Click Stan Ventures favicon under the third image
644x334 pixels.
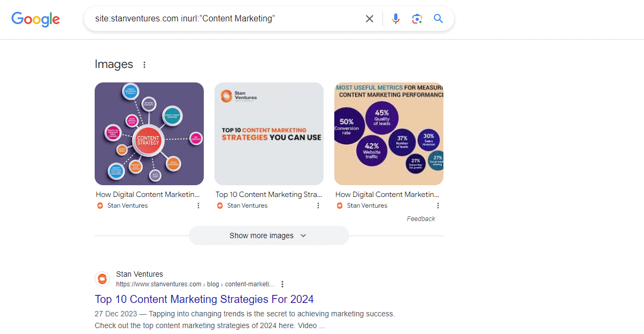[340, 206]
